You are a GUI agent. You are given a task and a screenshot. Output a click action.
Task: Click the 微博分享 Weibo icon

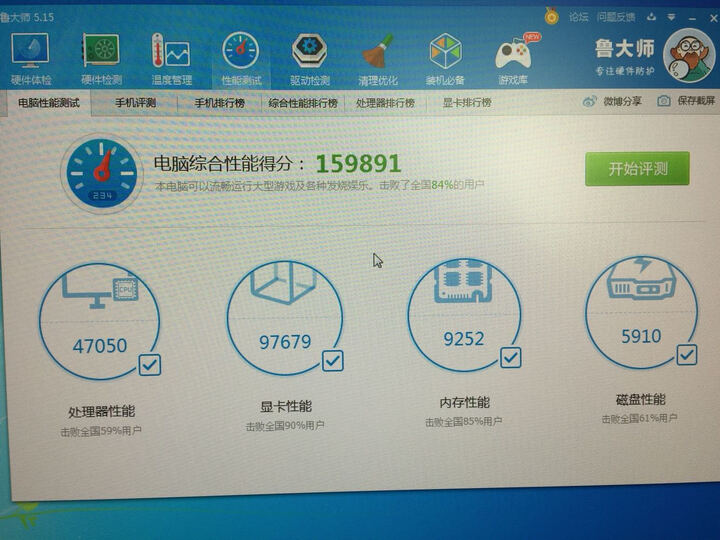(x=590, y=101)
